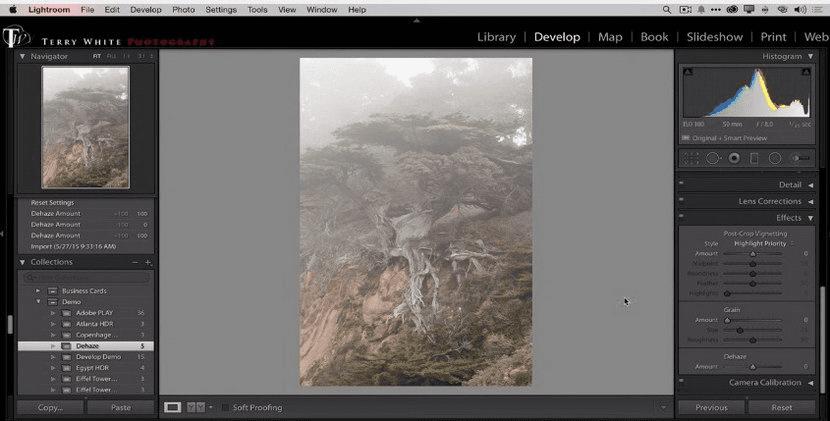Image resolution: width=830 pixels, height=421 pixels.
Task: Open the Develop menu
Action: coord(146,10)
